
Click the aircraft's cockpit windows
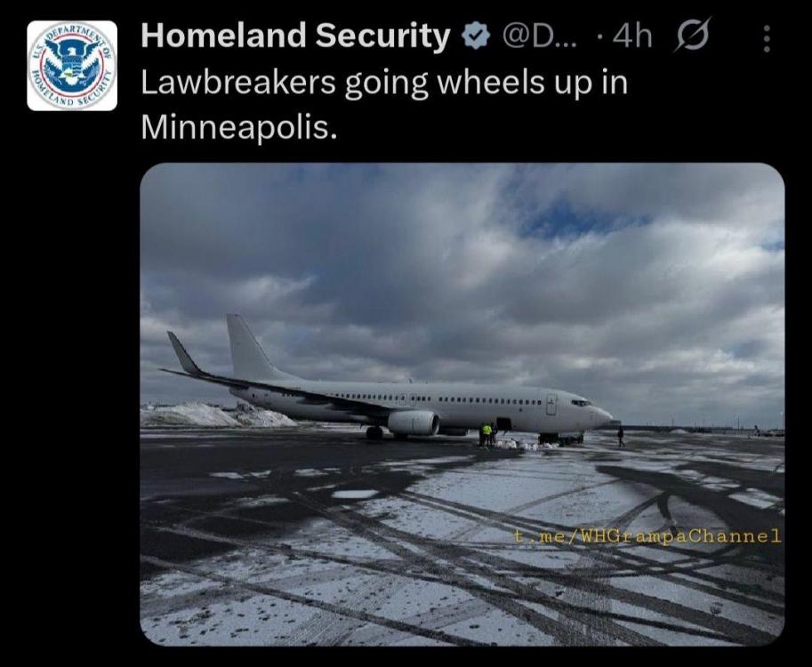(x=582, y=402)
